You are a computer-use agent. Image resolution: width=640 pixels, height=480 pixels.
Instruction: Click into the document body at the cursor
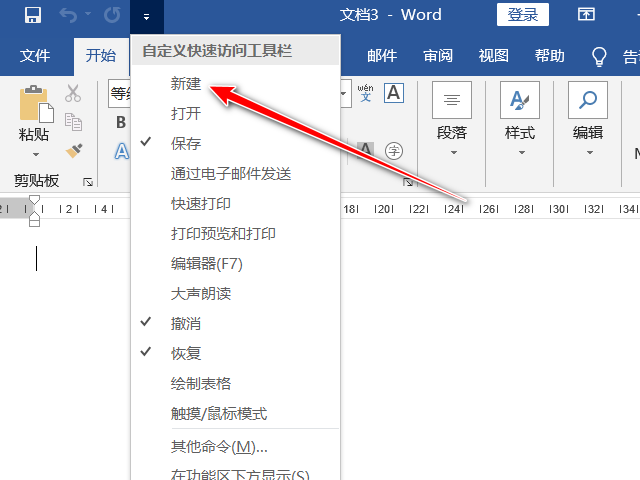click(x=36, y=258)
